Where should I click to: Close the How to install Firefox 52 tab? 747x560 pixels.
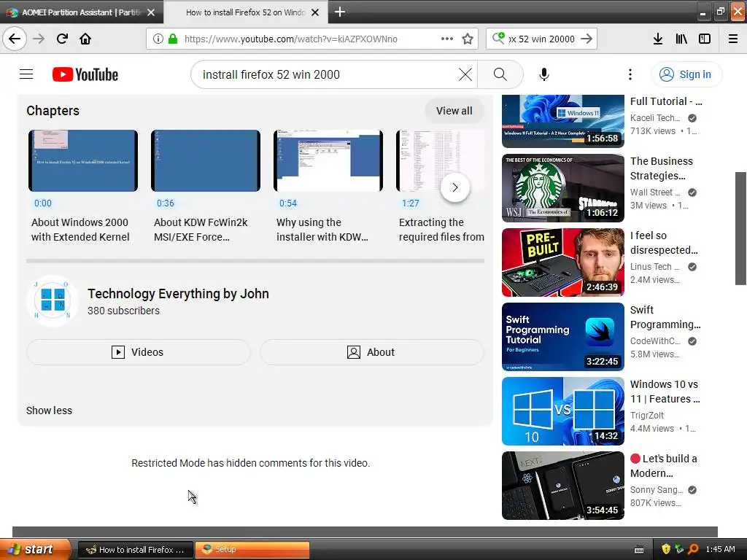(315, 12)
